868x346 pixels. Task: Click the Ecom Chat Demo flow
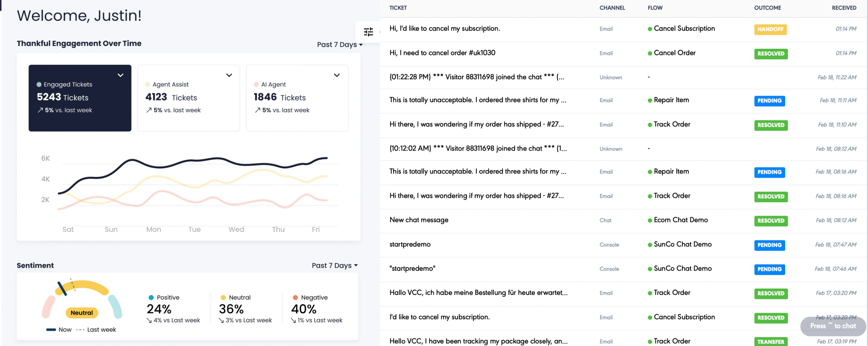680,220
